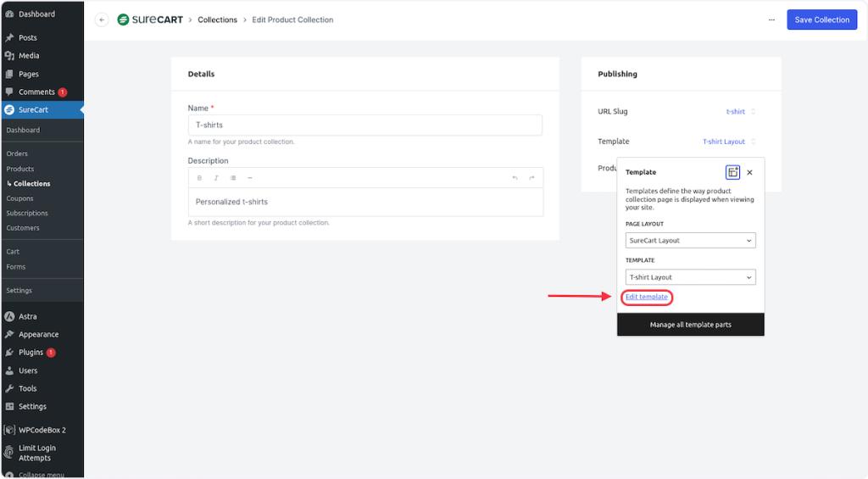Click the Save Collection button
This screenshot has width=868, height=479.
(821, 19)
